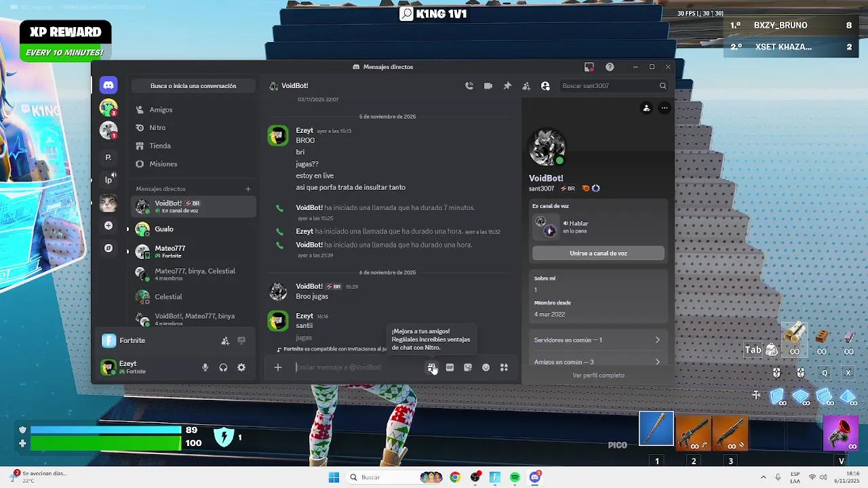This screenshot has width=868, height=488.
Task: Open the Discord inbox icon in title bar
Action: [589, 67]
